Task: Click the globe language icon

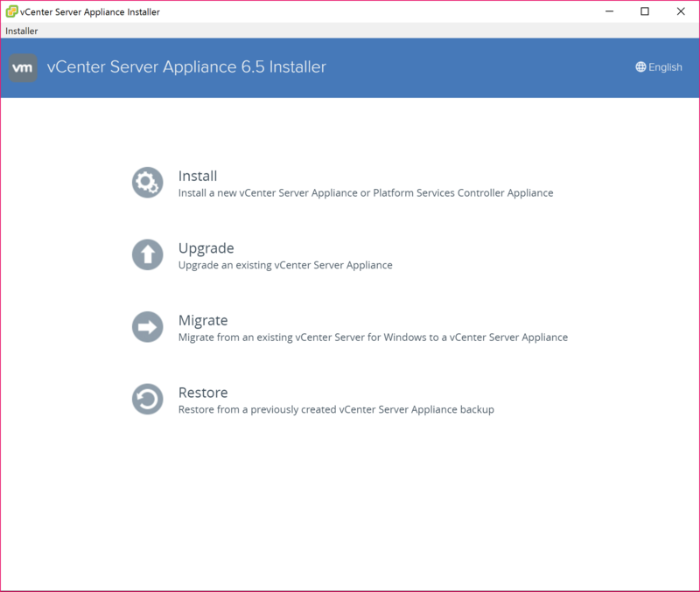Action: (640, 67)
